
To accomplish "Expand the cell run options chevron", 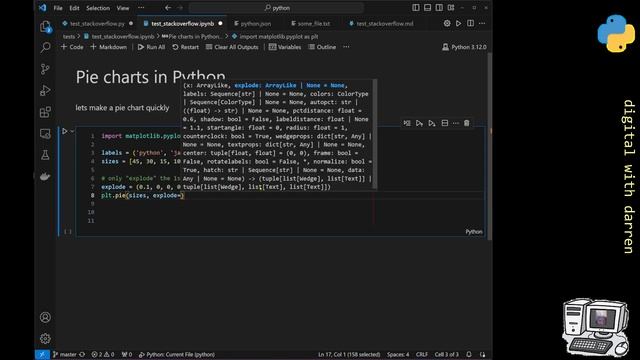I will (72, 131).
